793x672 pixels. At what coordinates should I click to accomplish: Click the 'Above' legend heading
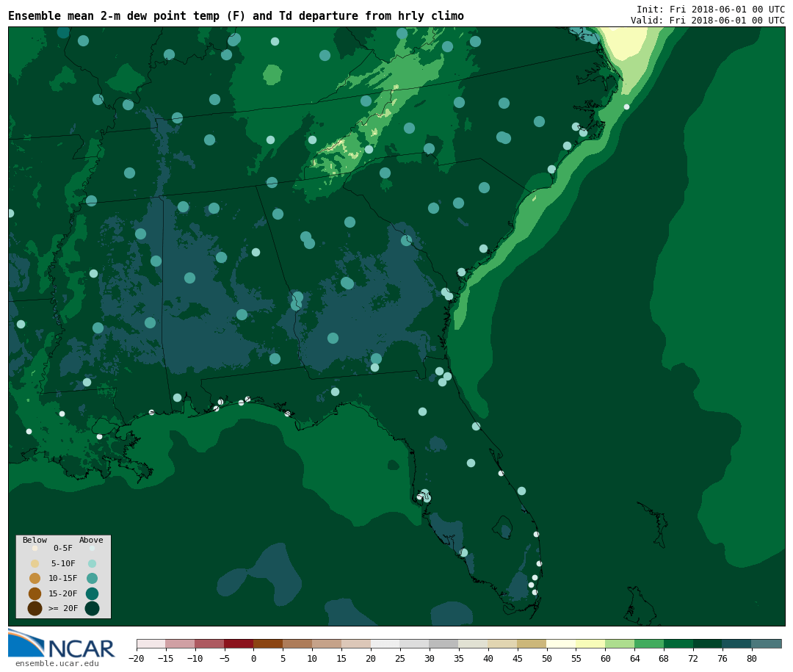91,540
